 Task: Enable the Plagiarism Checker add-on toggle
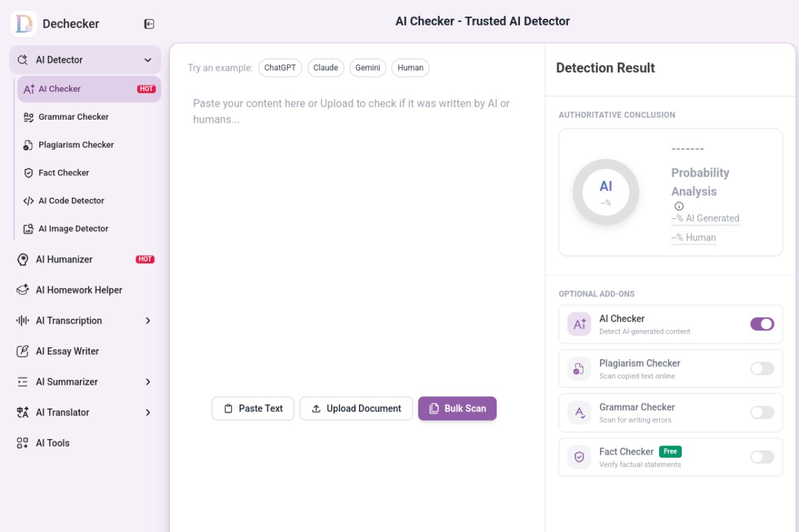tap(762, 369)
